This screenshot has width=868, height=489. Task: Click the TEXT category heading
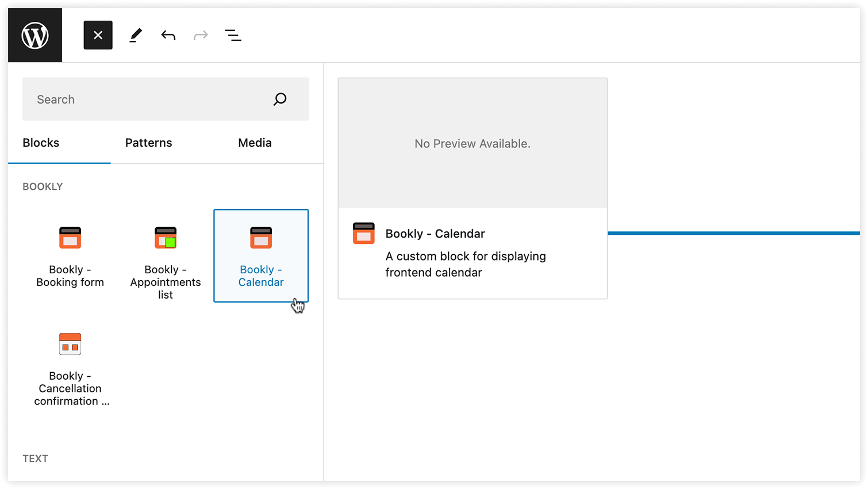pyautogui.click(x=35, y=459)
